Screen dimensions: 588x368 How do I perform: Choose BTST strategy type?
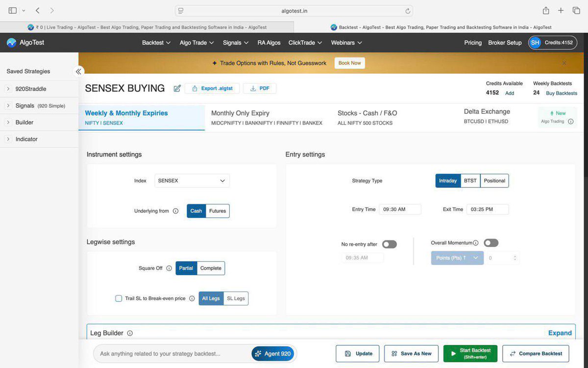[470, 181]
